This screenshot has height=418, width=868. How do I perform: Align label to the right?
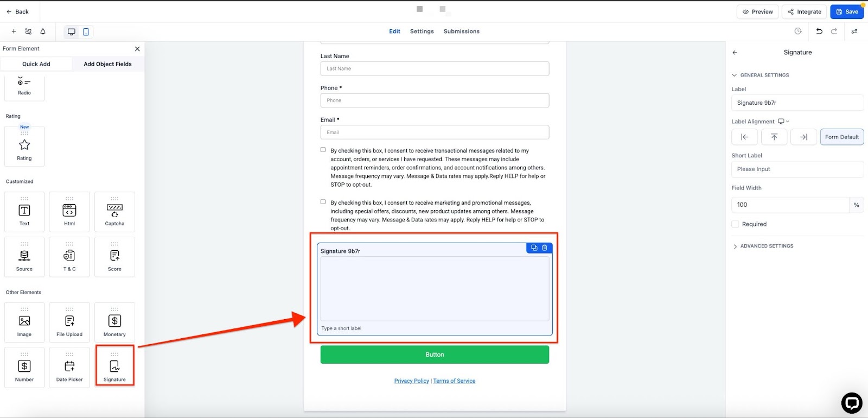[804, 137]
